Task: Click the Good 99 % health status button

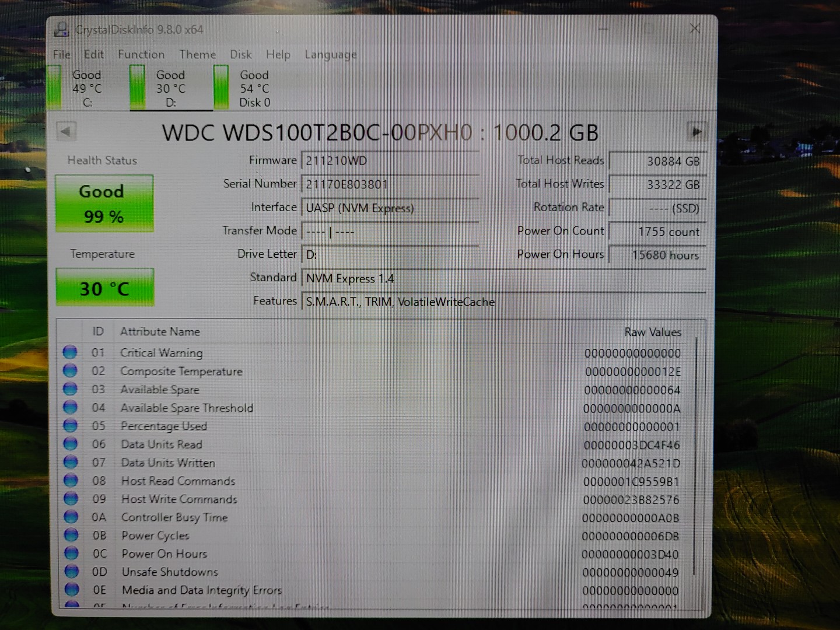Action: (x=104, y=204)
